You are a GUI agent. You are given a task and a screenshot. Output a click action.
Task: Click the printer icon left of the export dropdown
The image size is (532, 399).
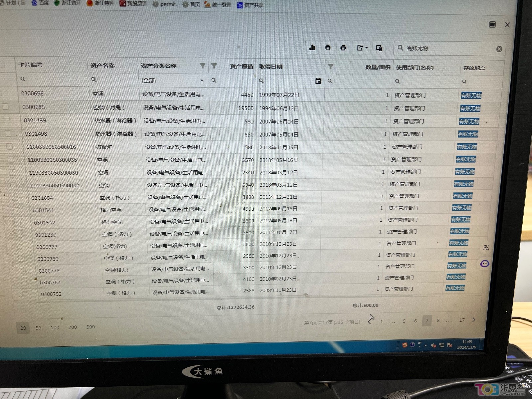pos(343,48)
